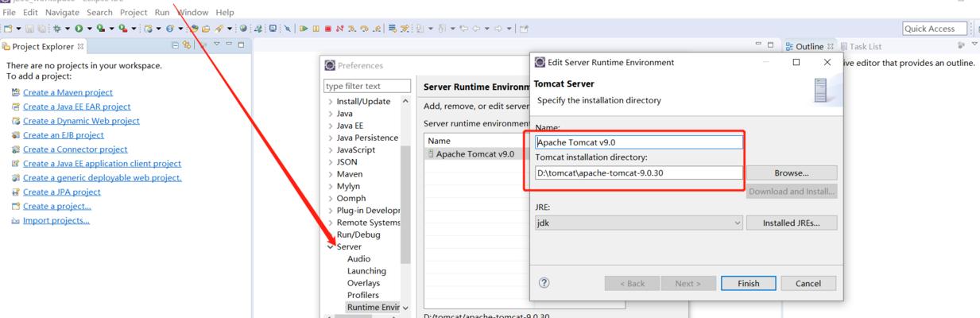The image size is (980, 318).
Task: Select Runtime Environments under Server in the tree
Action: click(374, 307)
